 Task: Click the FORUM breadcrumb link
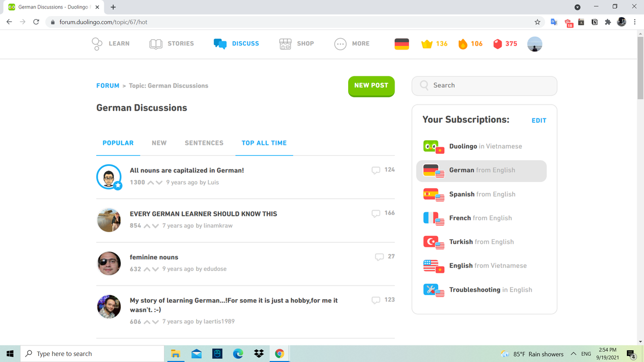tap(108, 86)
